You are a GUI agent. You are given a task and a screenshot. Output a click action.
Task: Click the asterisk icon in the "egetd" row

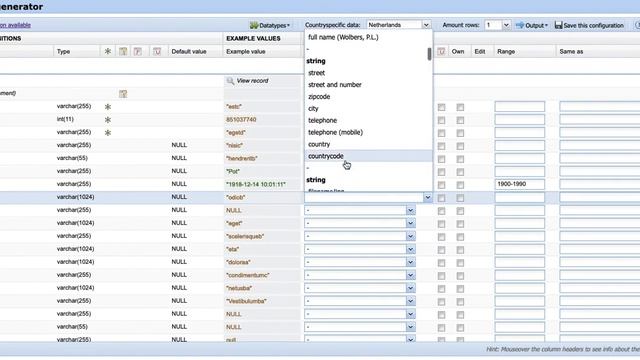108,133
